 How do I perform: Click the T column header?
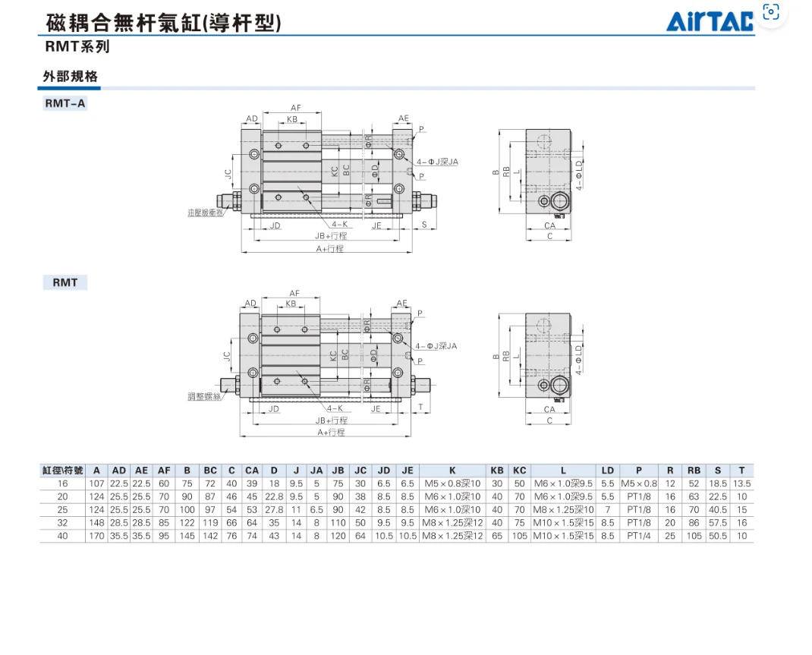(x=741, y=471)
